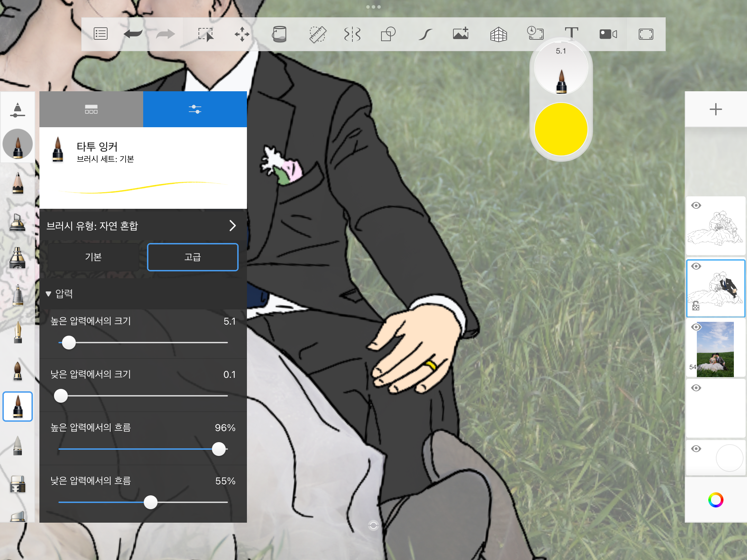This screenshot has height=560, width=747.
Task: Select the line-art sketch layer thumbnail
Action: [716, 226]
